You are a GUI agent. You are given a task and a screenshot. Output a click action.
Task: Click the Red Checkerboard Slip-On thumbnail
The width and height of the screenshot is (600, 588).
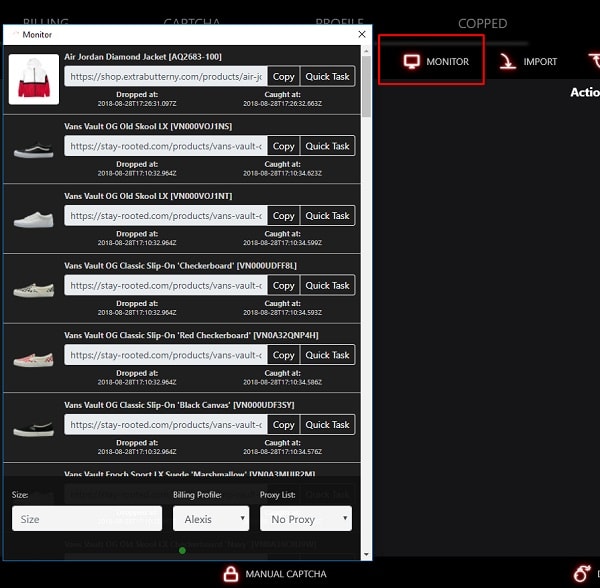pos(34,359)
